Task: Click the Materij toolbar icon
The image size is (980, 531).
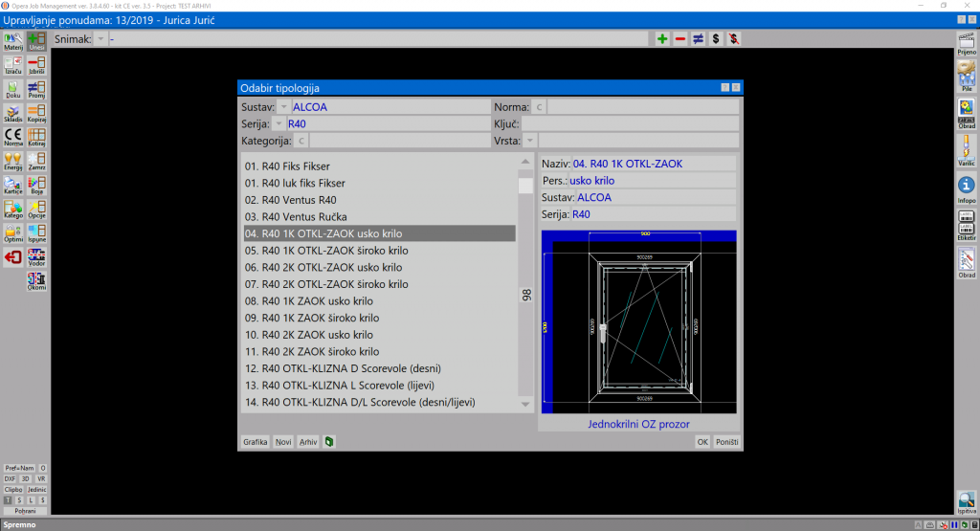Action: 13,40
